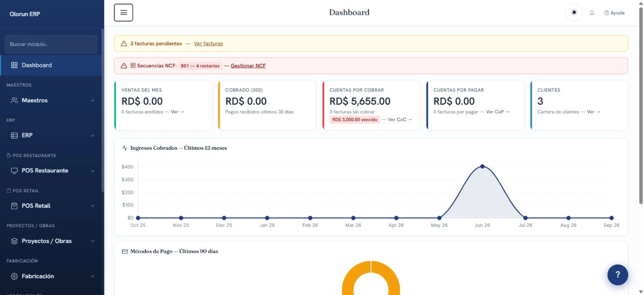This screenshot has width=644, height=295.
Task: Open the POS Retail sidebar menu
Action: 53,206
